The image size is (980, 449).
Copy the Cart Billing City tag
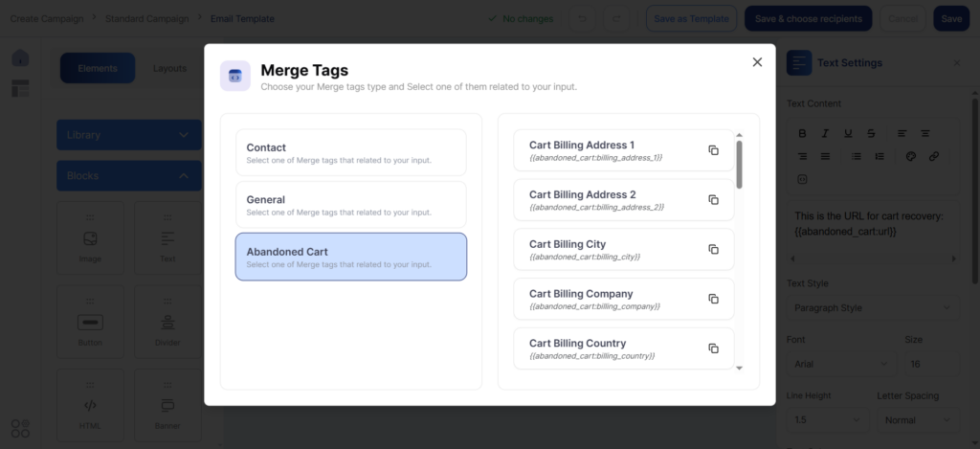(713, 249)
